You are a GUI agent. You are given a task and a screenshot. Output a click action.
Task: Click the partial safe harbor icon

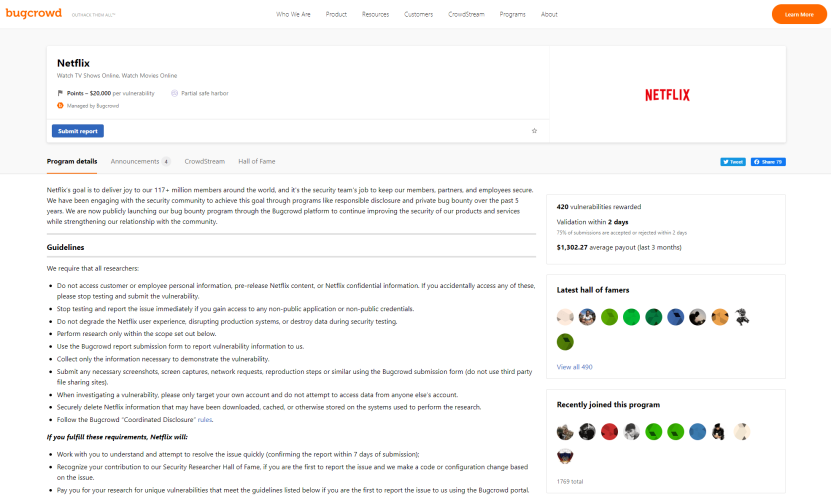(x=174, y=93)
